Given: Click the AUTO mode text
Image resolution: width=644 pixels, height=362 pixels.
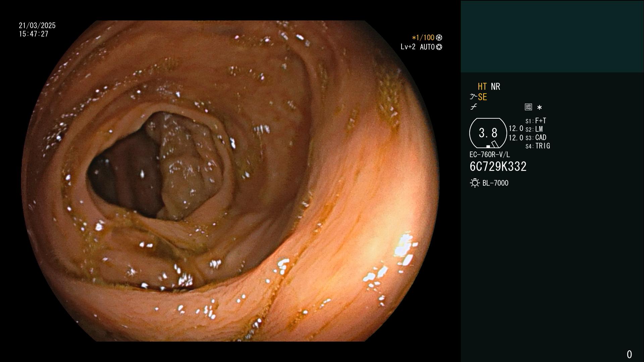Looking at the screenshot, I should pos(427,47).
